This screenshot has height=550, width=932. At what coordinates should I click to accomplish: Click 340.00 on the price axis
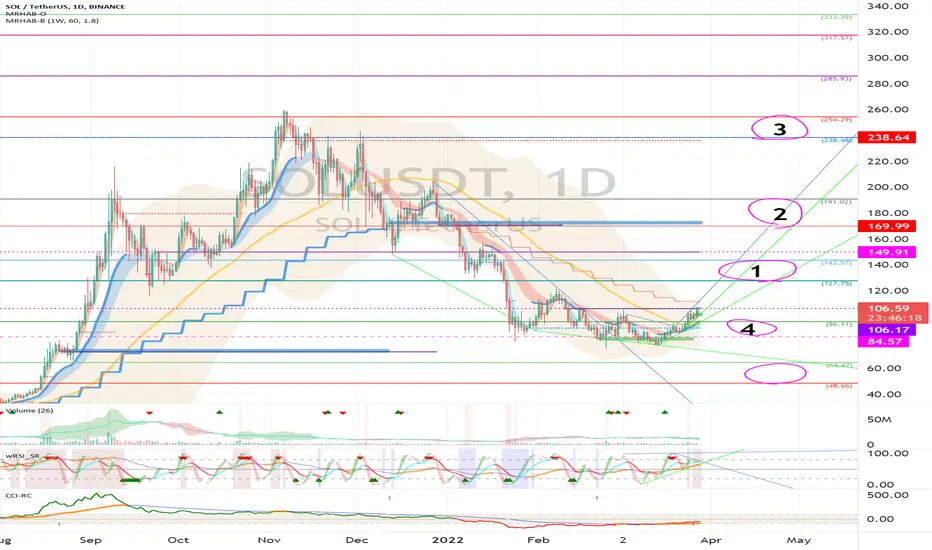[888, 6]
